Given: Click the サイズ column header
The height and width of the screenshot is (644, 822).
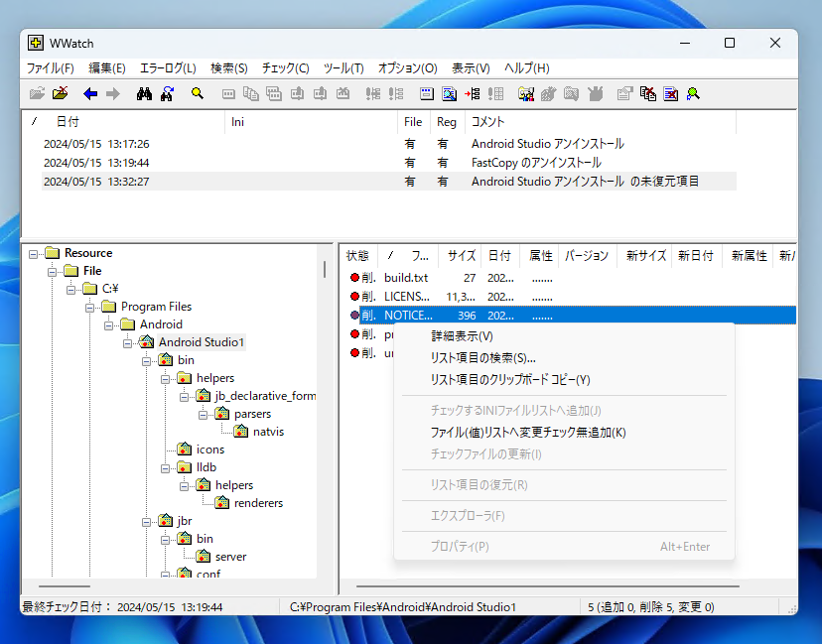Looking at the screenshot, I should [461, 256].
